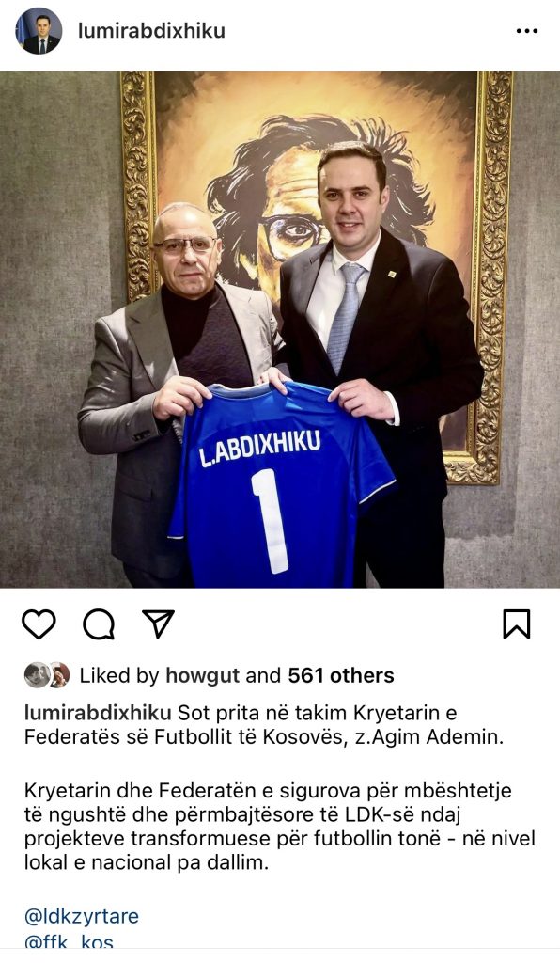Open the @ffk_kos mention
This screenshot has width=560, height=963.
(69, 942)
